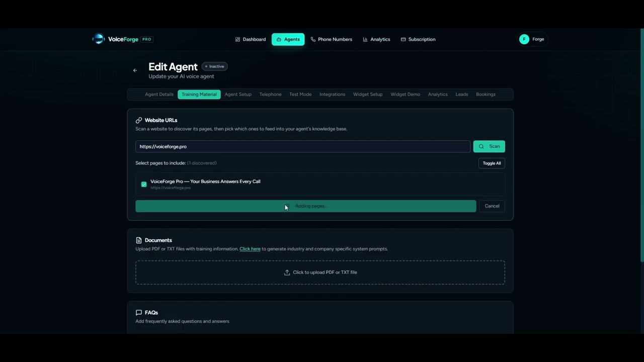Open the Test Mode tab

(x=300, y=95)
